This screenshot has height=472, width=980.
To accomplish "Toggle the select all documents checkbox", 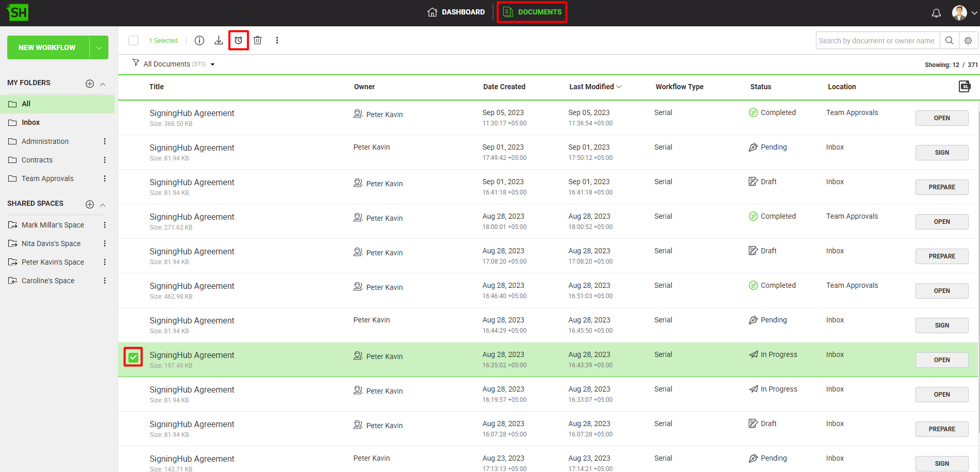I will point(134,40).
